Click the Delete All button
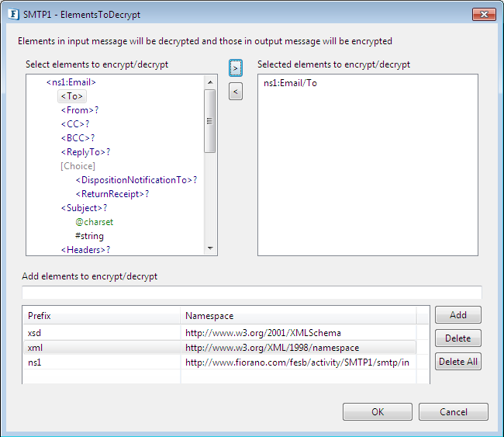 (458, 362)
